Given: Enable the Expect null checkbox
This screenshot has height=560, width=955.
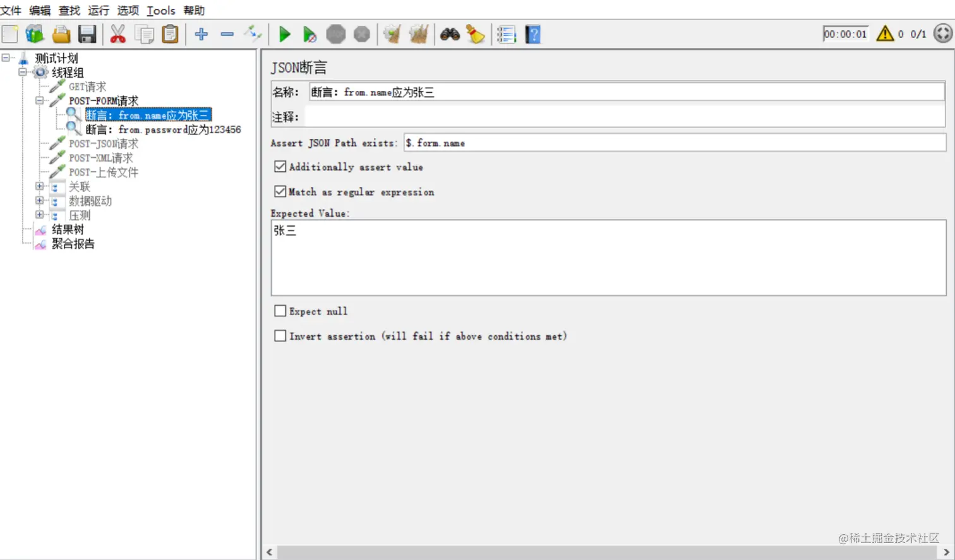Looking at the screenshot, I should (x=280, y=311).
